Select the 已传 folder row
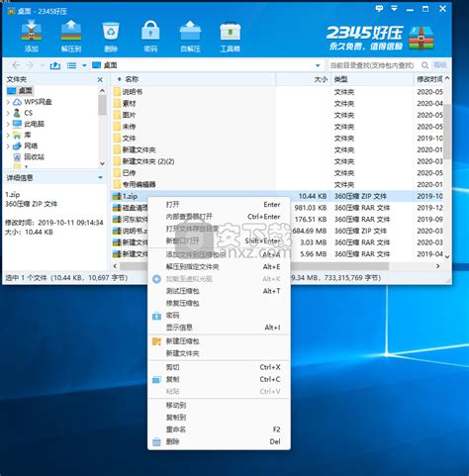The width and height of the screenshot is (469, 476). click(277, 173)
